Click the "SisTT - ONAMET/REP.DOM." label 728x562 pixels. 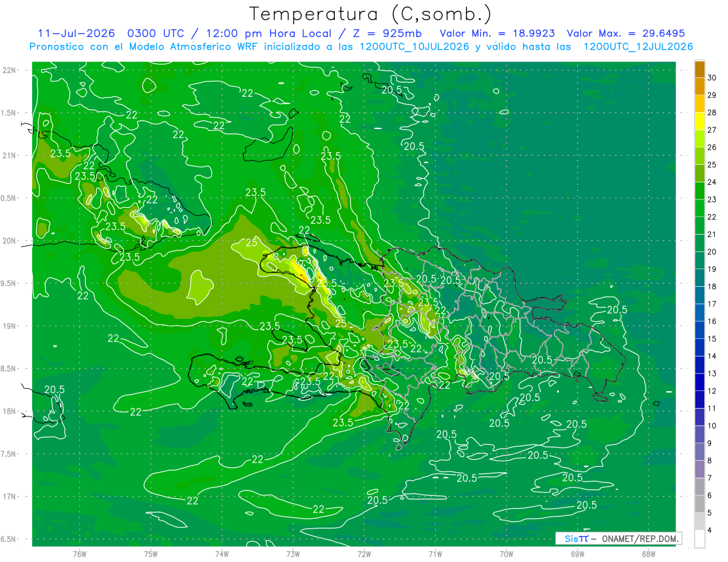[x=618, y=538]
